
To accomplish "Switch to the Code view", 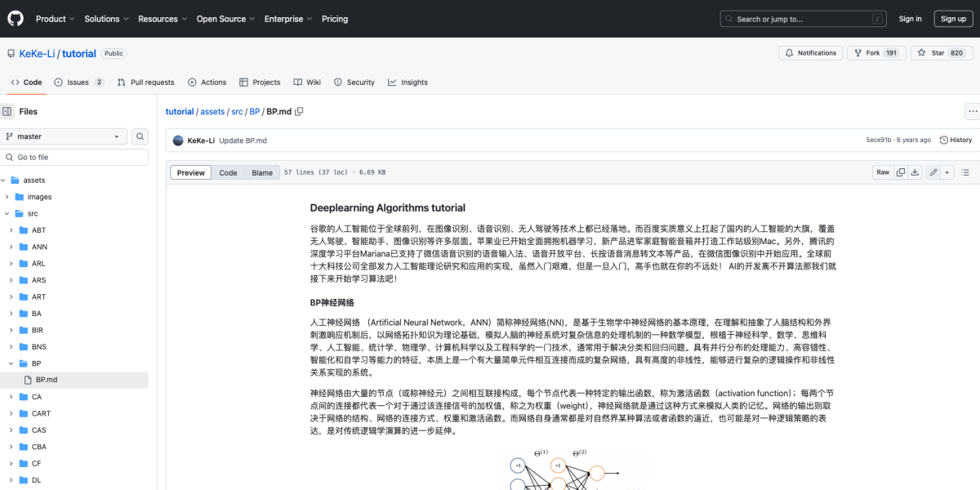I will [228, 172].
